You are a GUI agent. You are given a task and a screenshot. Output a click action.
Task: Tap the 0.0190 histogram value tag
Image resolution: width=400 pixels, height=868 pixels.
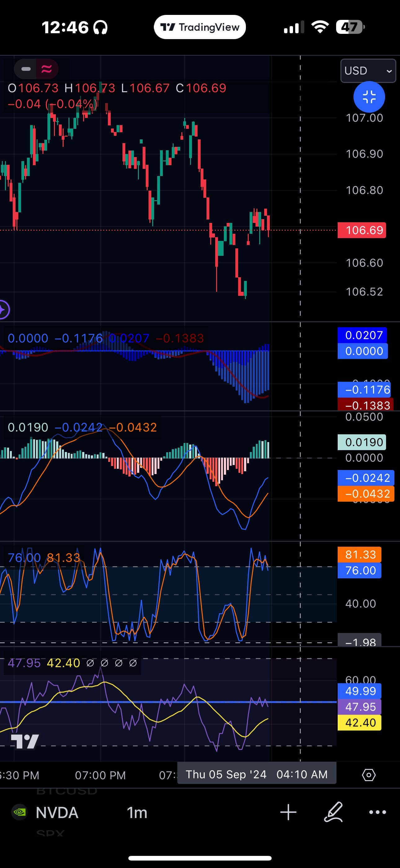(x=362, y=442)
